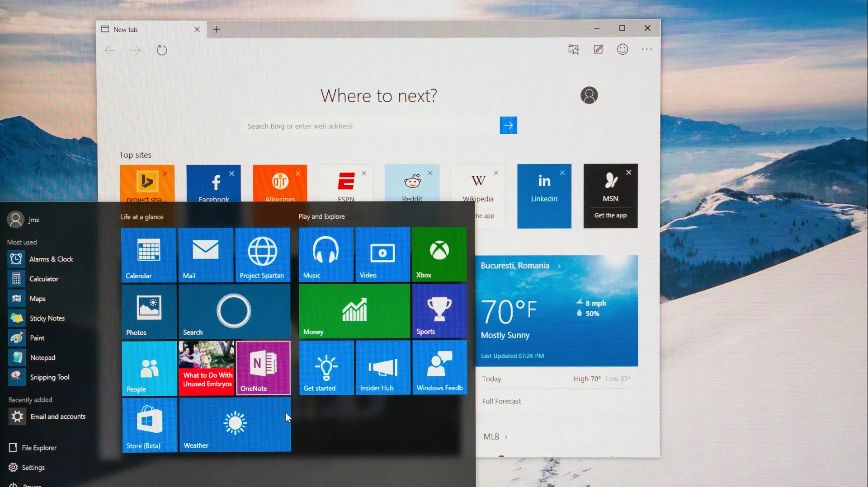Open the browser More actions menu
This screenshot has width=868, height=487.
647,49
